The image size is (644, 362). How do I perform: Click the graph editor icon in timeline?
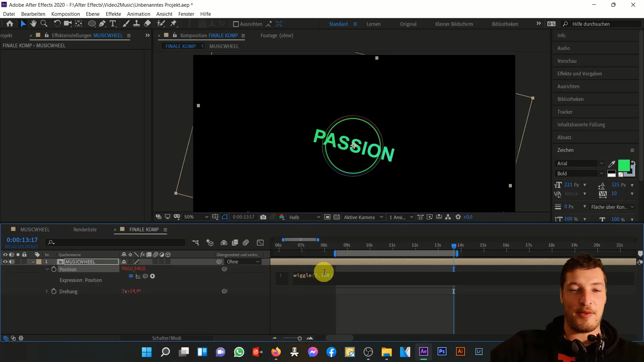pos(260,242)
